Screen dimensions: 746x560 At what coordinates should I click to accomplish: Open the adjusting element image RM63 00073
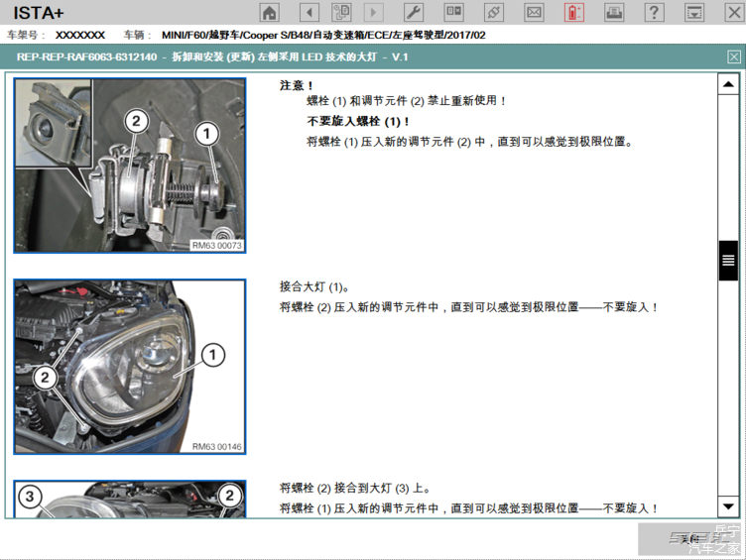pos(130,166)
